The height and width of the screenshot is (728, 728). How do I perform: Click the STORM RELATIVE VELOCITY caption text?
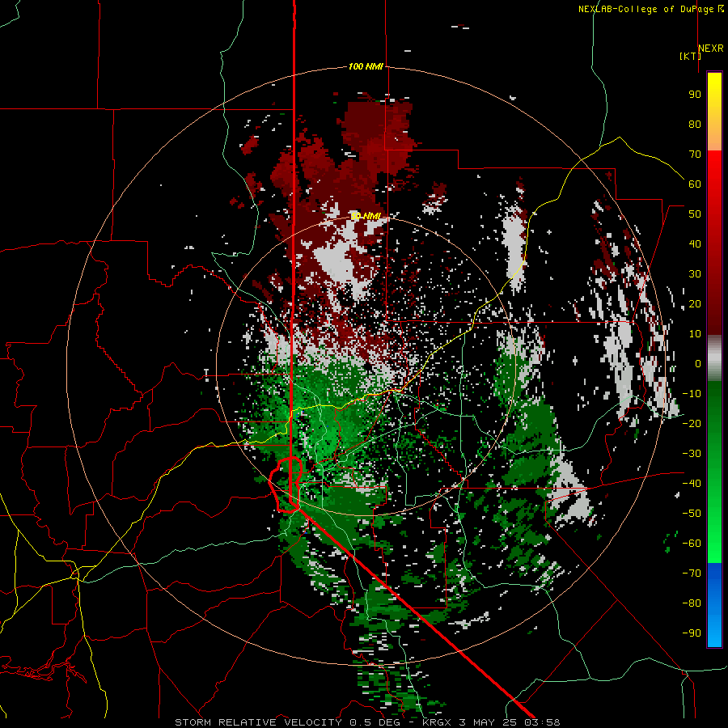258,722
